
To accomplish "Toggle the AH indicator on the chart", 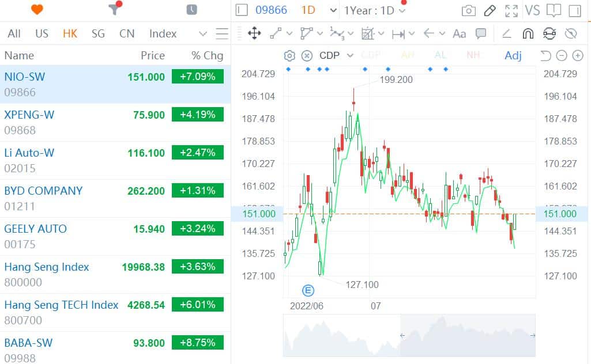I will pos(408,55).
